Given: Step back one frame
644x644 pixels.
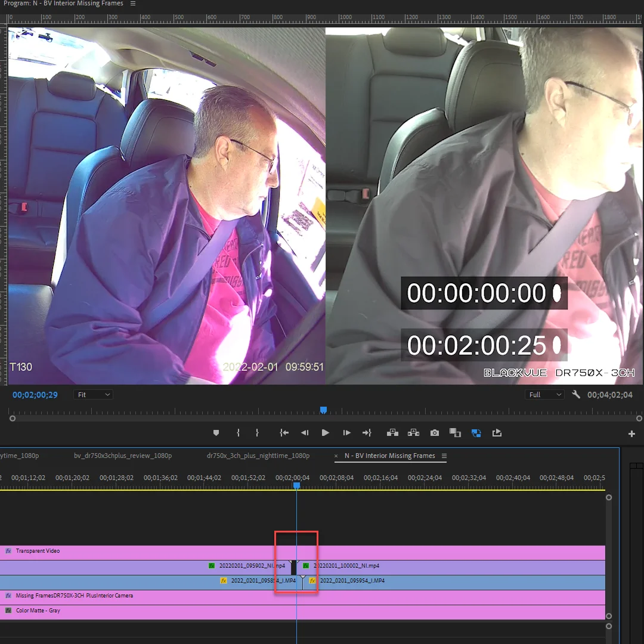Looking at the screenshot, I should (305, 433).
